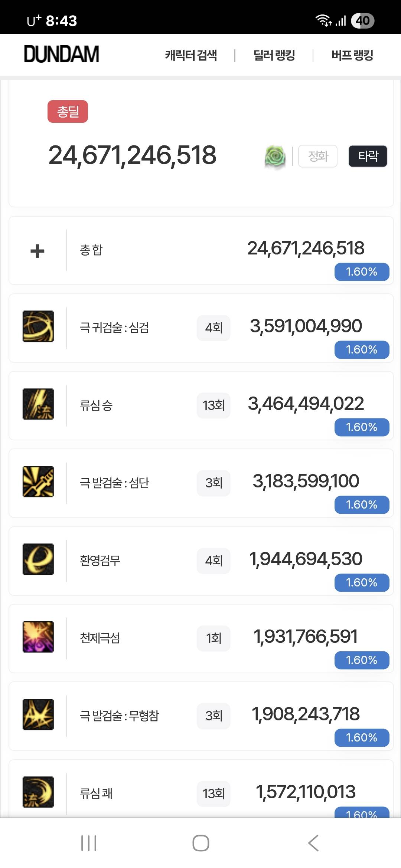401x868 pixels.
Task: Open the recent apps button
Action: [x=89, y=843]
